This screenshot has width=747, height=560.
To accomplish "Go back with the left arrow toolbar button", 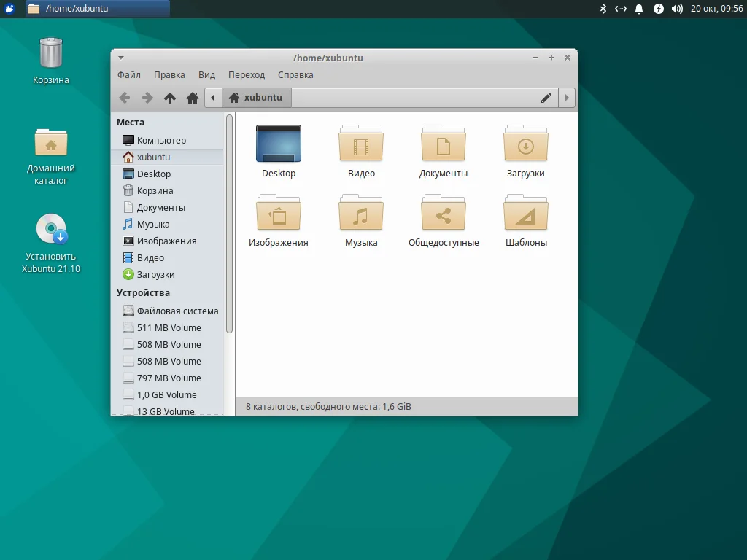I will point(125,98).
